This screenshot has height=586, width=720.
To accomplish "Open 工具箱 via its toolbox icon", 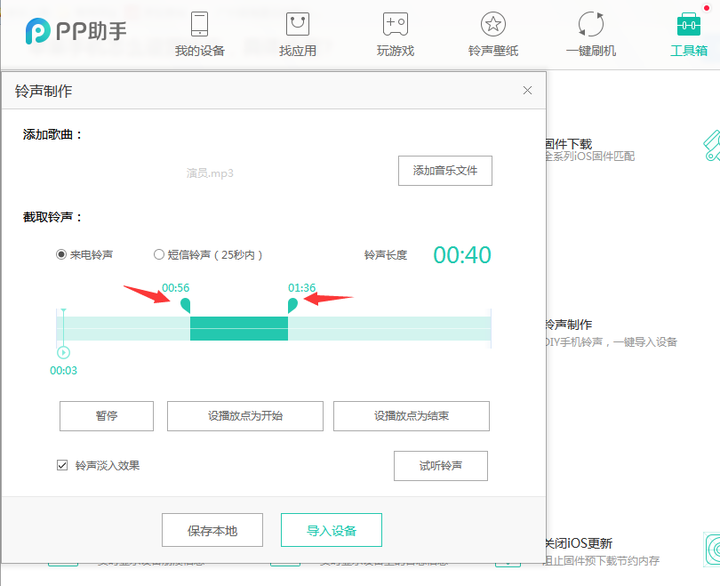I will [x=688, y=24].
